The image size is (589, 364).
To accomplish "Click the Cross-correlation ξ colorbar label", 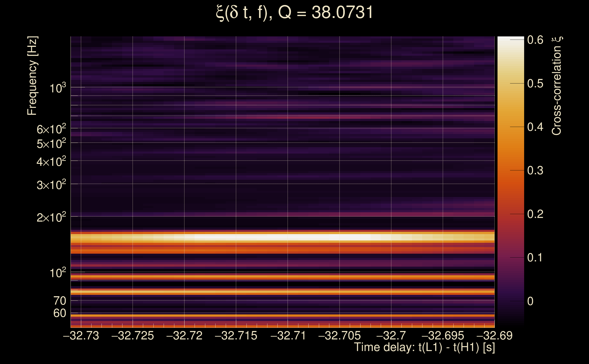I will click(x=556, y=86).
